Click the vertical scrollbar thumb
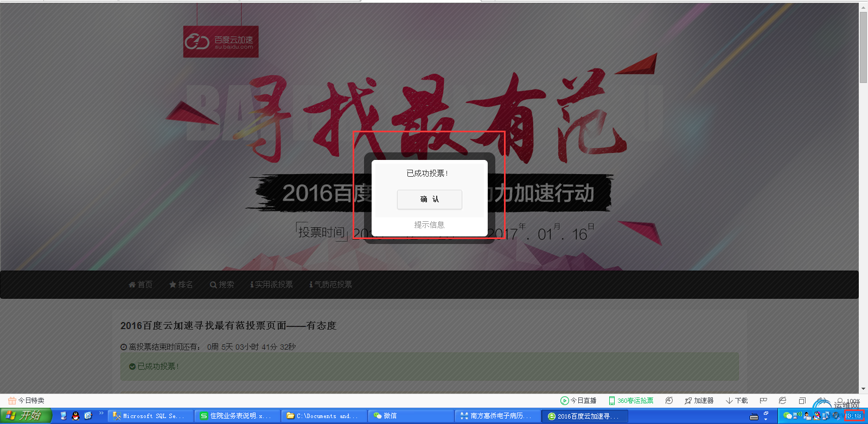 (x=863, y=47)
